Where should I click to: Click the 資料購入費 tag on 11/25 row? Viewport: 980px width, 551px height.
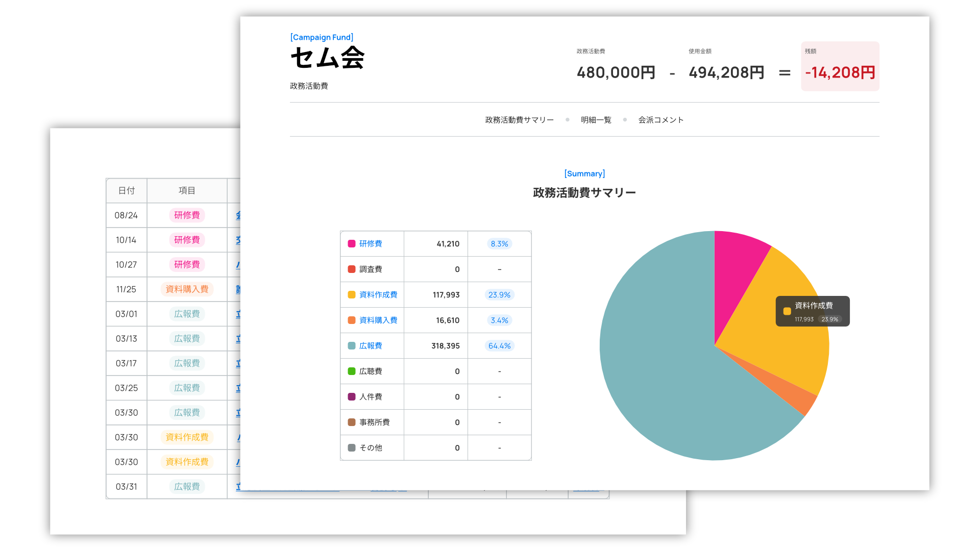(x=187, y=289)
